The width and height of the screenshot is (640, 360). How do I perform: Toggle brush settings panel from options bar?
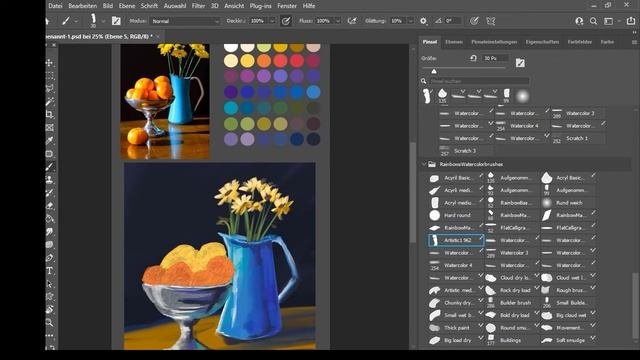pyautogui.click(x=116, y=21)
